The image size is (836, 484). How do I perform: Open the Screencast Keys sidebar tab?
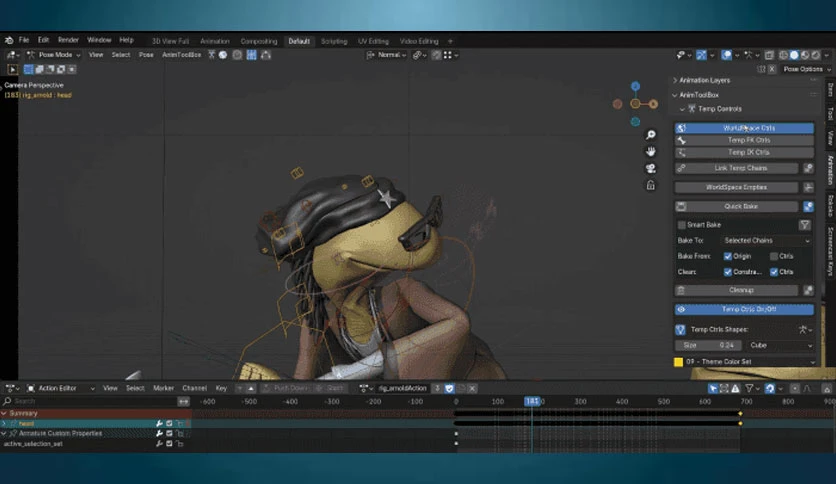(830, 251)
